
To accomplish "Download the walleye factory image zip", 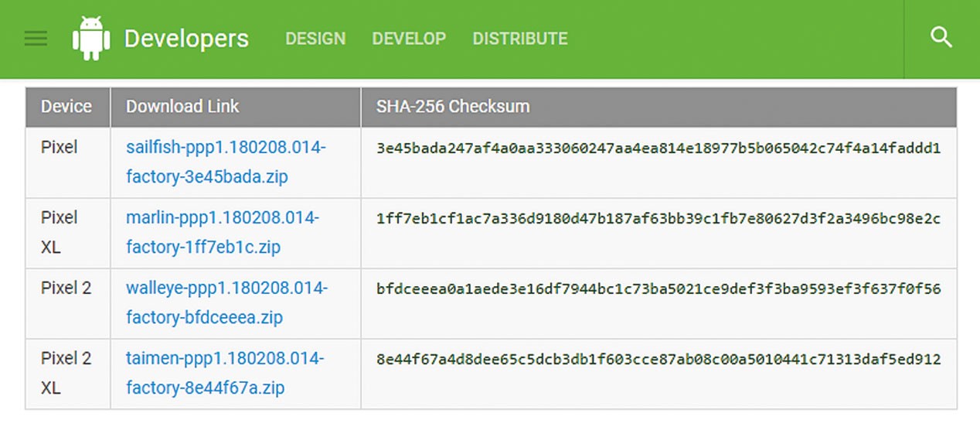I will [226, 302].
